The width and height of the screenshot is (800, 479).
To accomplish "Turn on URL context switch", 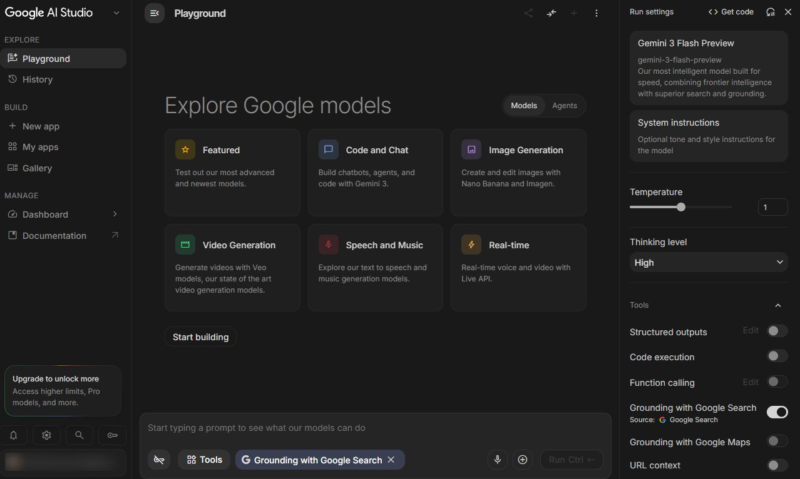I will 777,465.
